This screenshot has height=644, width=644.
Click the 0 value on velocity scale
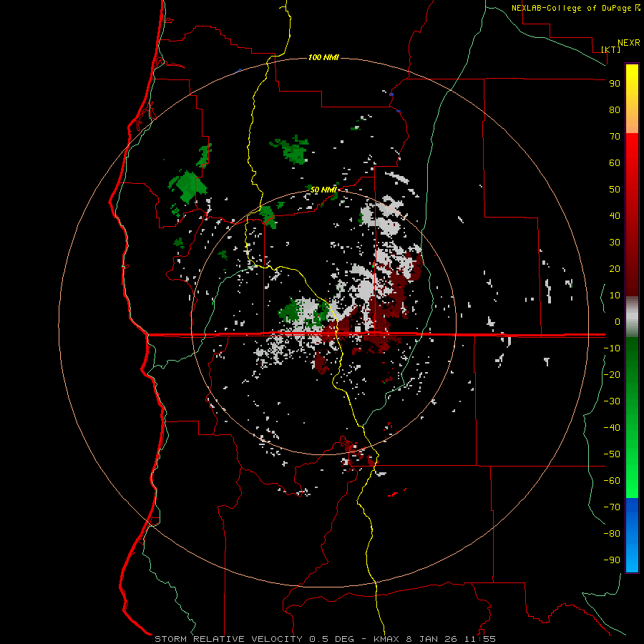coord(618,322)
